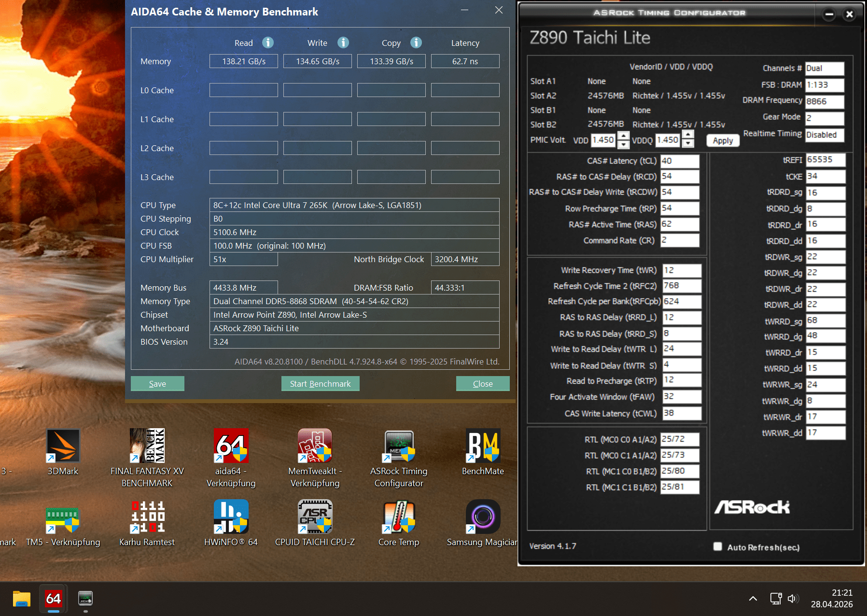This screenshot has width=867, height=616.
Task: Click the DRAM Frequency field
Action: [x=825, y=101]
